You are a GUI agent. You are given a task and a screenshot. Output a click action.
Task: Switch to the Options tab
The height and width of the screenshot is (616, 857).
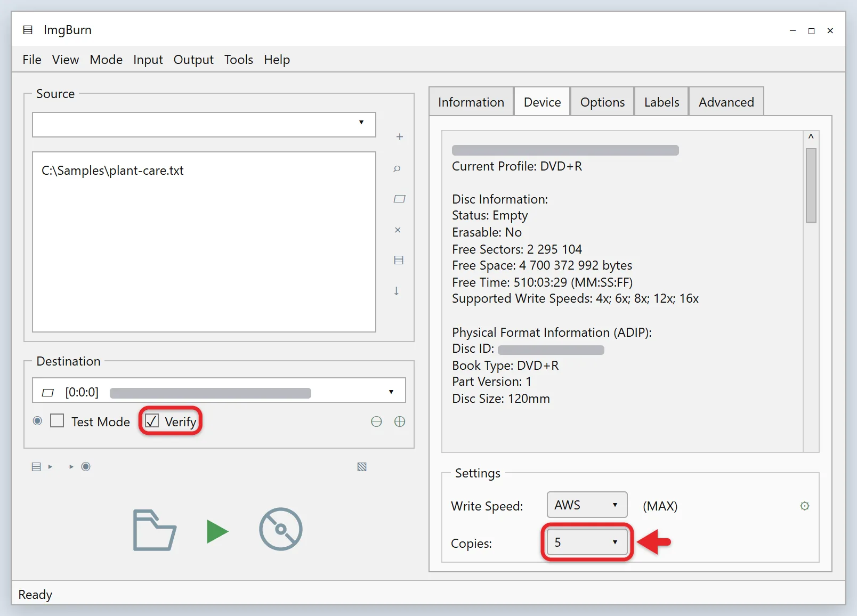pos(602,102)
